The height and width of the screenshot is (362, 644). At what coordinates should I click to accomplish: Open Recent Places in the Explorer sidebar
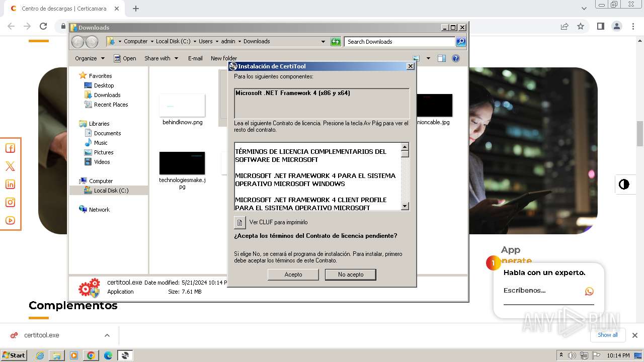(x=111, y=105)
